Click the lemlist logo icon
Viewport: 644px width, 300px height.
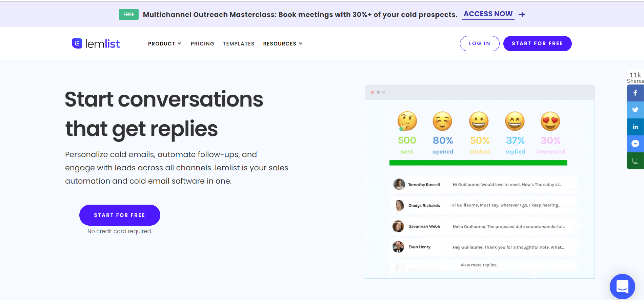[x=77, y=43]
